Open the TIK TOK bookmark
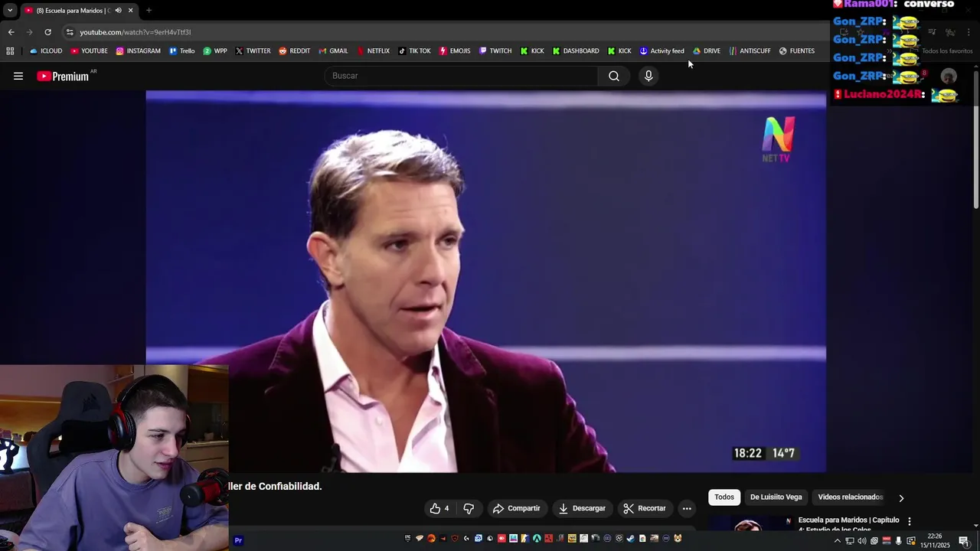This screenshot has height=551, width=980. [414, 51]
